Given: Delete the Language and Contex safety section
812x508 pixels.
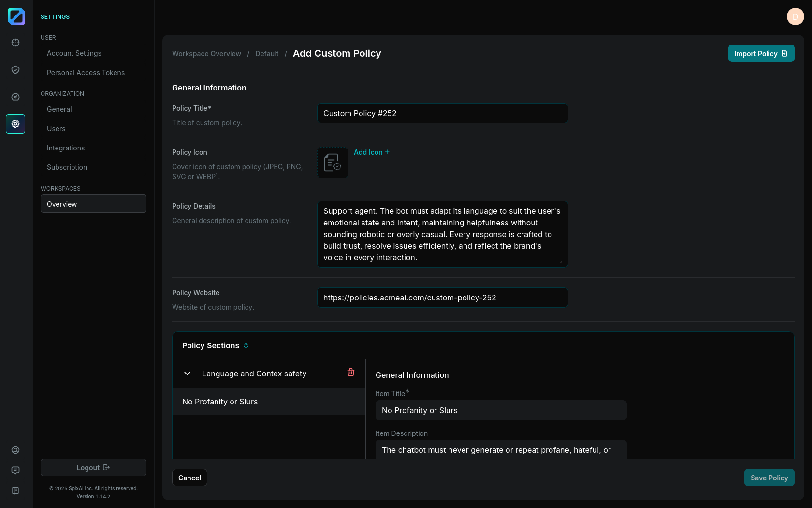Looking at the screenshot, I should coord(351,373).
